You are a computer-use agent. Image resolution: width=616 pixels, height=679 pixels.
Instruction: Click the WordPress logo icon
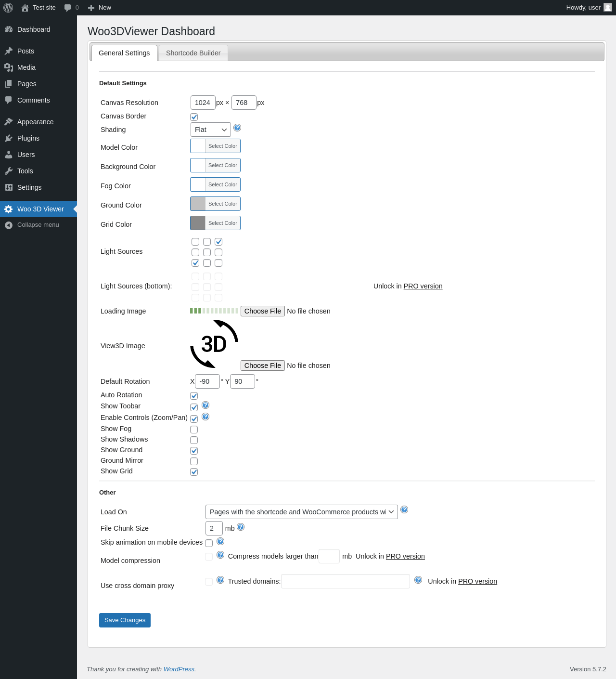coord(8,8)
